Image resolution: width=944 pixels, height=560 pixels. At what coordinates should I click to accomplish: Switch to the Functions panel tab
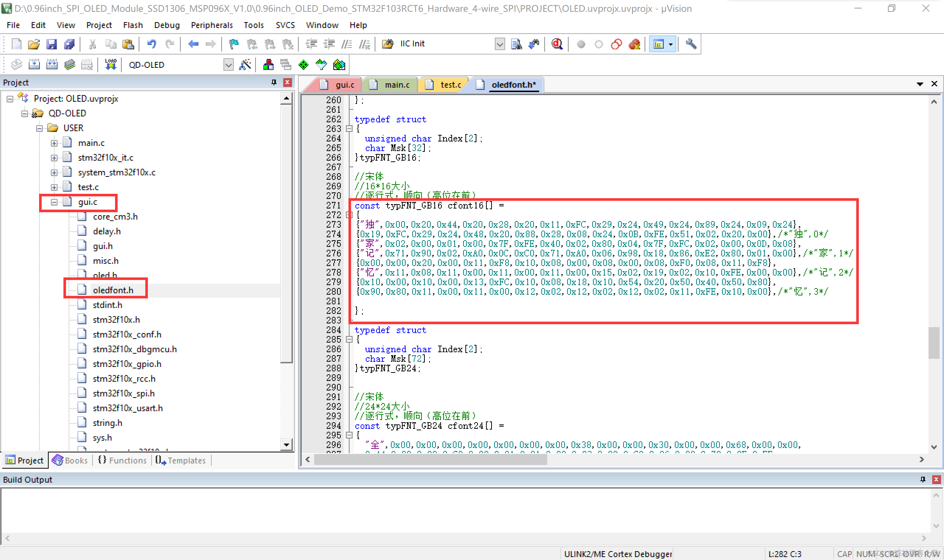coord(122,460)
